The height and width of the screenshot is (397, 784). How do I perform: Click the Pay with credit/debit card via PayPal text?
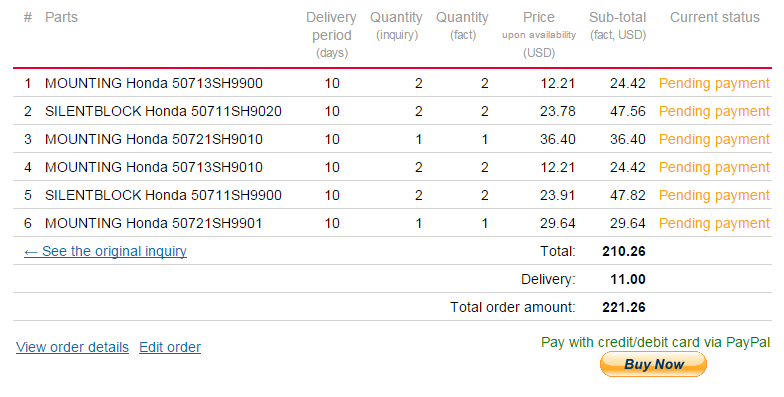pyautogui.click(x=656, y=342)
